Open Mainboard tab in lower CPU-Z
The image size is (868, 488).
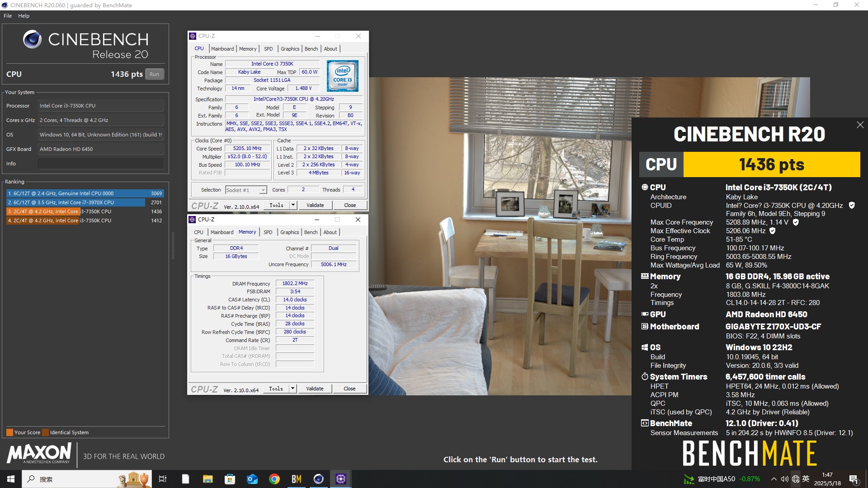[222, 232]
